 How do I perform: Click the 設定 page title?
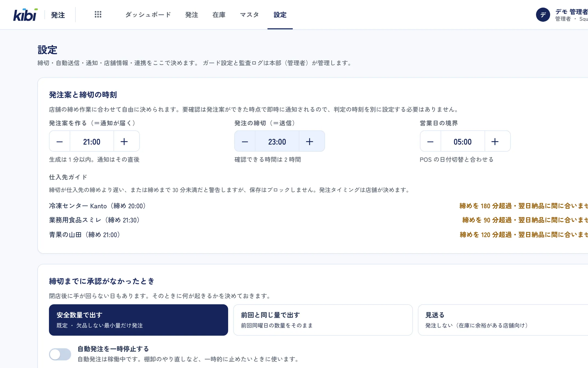click(x=47, y=50)
